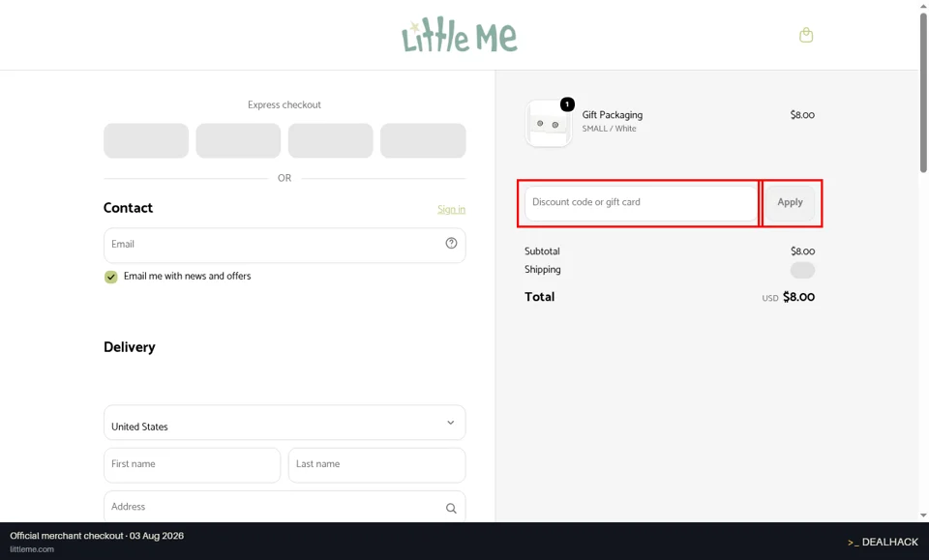Click the third express checkout button
This screenshot has width=929, height=560.
point(331,141)
